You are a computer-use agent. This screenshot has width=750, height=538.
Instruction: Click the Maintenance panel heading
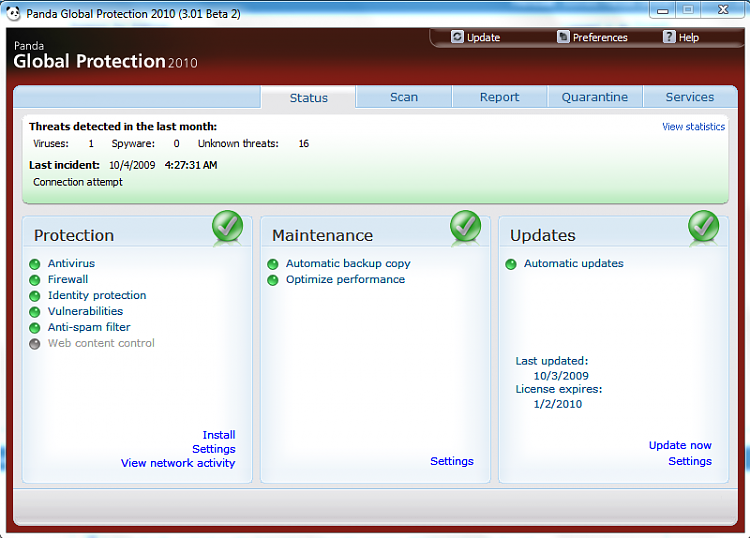pos(322,235)
